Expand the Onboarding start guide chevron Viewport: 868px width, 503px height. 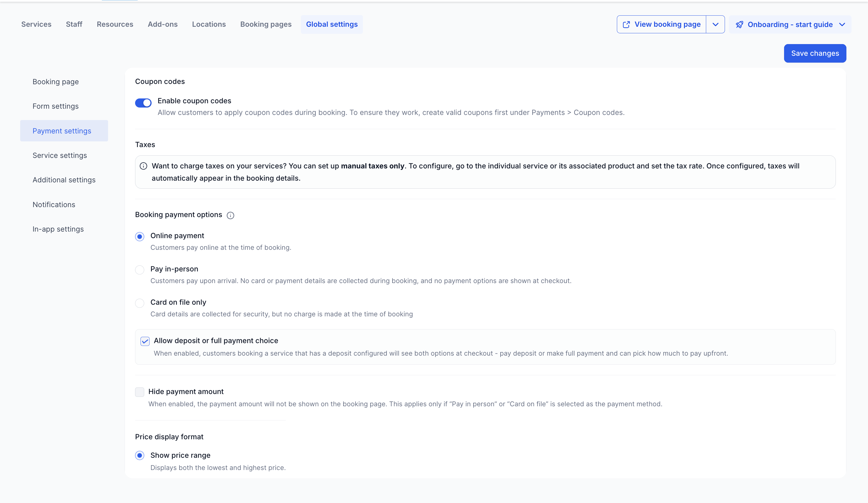(842, 24)
